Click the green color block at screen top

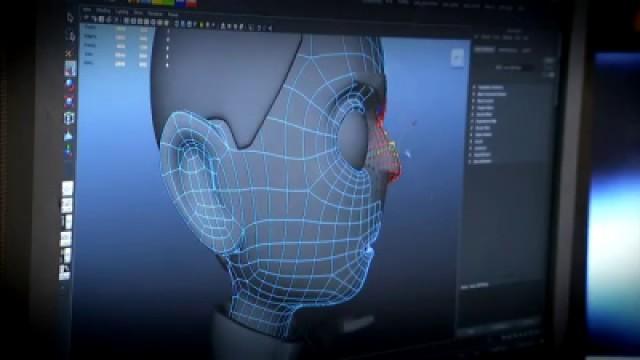[163, 2]
